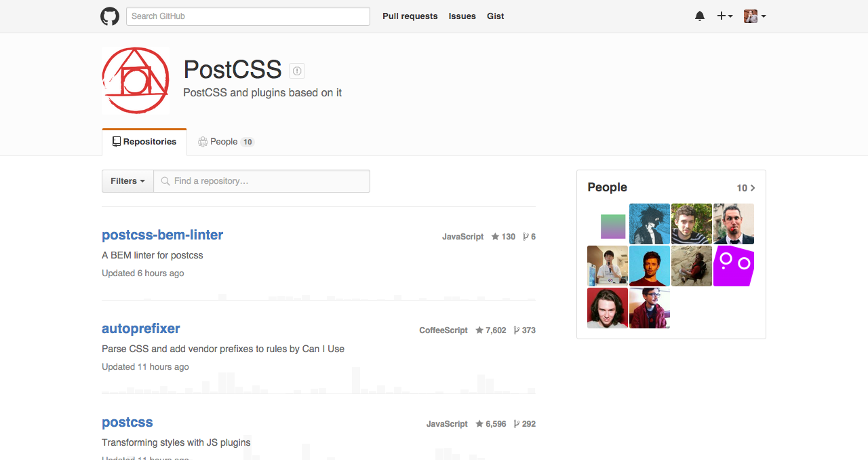
Task: Open the speaker with microphone avatar
Action: tap(608, 266)
